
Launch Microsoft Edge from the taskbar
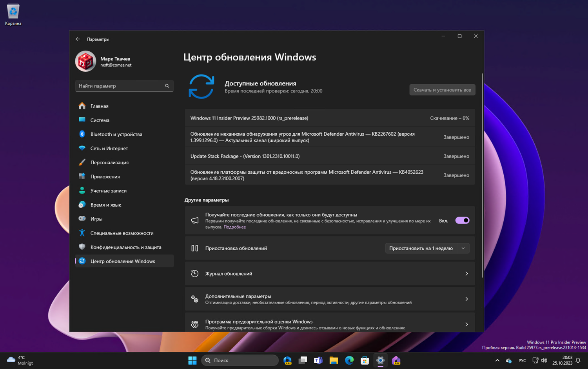pyautogui.click(x=349, y=360)
